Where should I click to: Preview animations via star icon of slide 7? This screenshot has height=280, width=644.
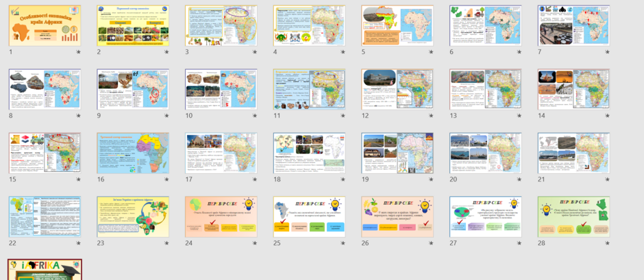(607, 52)
